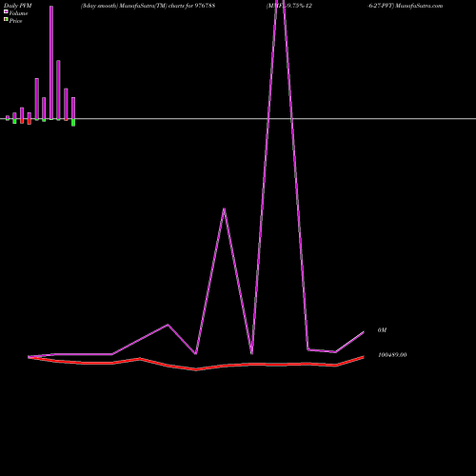The image size is (476, 476).
Task: Click the last volume bar with green base
Action: [x=73, y=111]
